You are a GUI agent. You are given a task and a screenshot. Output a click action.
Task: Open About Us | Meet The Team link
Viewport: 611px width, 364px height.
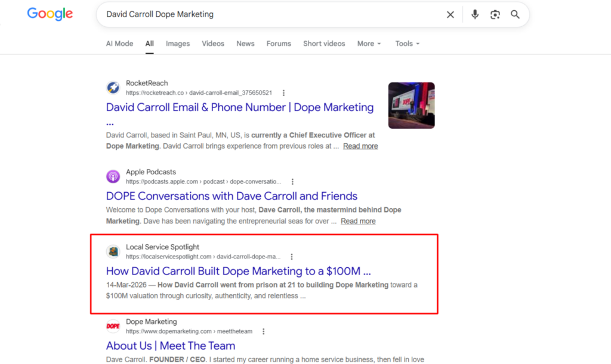click(x=171, y=346)
